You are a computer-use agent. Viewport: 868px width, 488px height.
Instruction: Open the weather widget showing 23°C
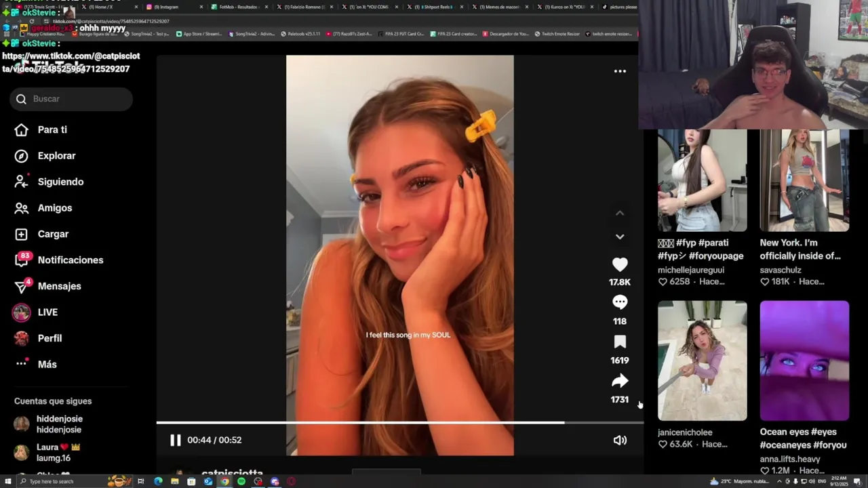click(x=739, y=481)
